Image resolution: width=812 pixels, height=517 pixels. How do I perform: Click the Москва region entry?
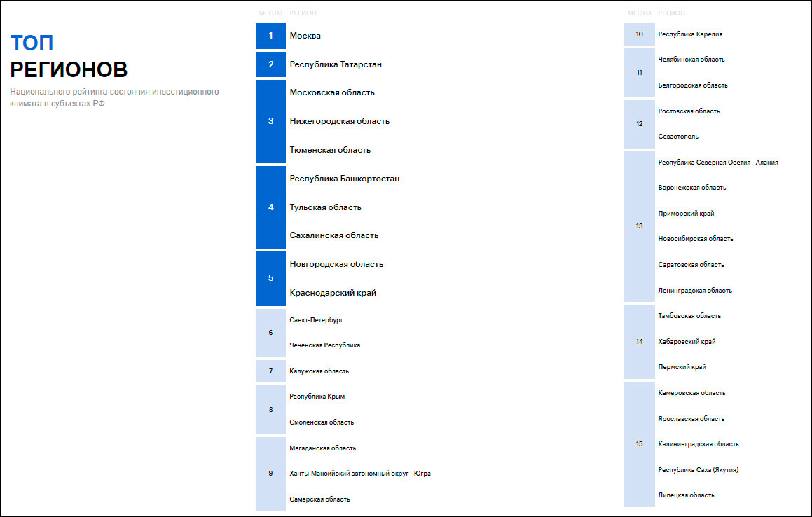pyautogui.click(x=305, y=36)
